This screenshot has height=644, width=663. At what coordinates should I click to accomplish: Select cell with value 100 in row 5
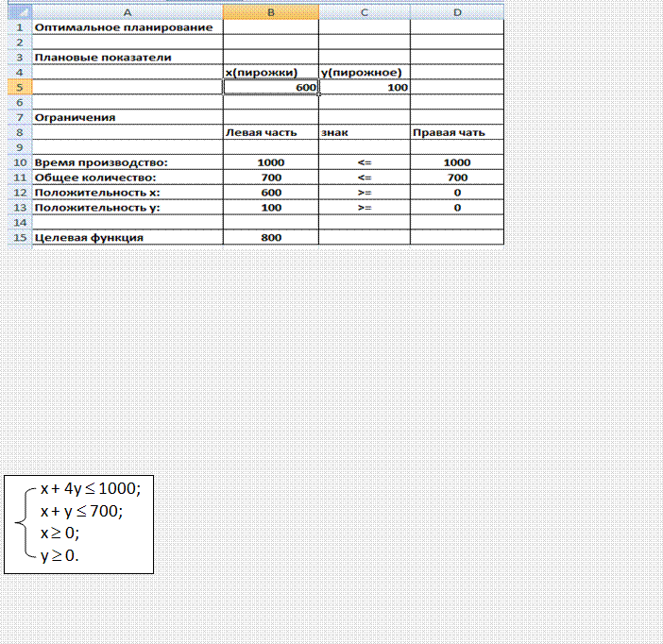coord(364,87)
